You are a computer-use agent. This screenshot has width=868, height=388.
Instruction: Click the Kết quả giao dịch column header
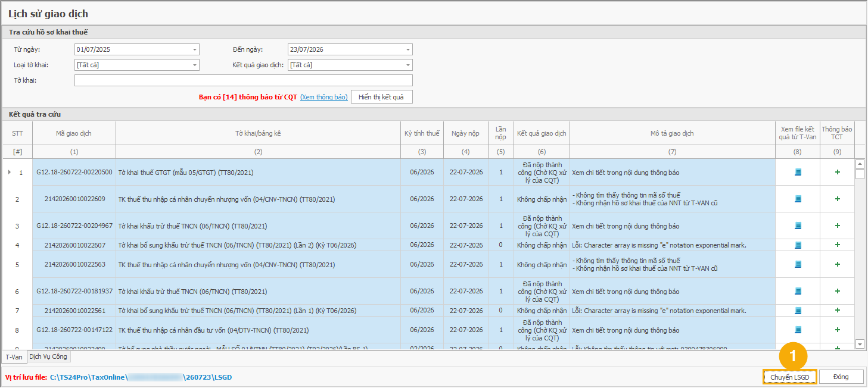click(x=542, y=133)
